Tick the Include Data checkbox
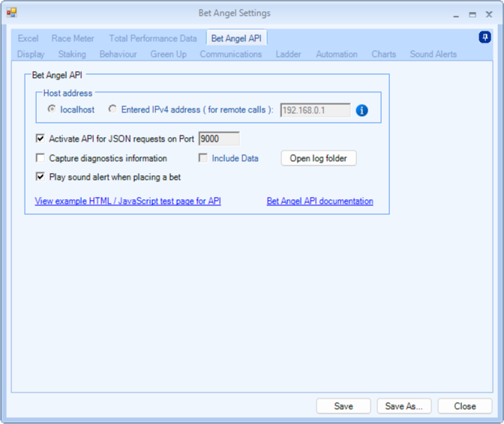This screenshot has width=504, height=424. [x=202, y=157]
